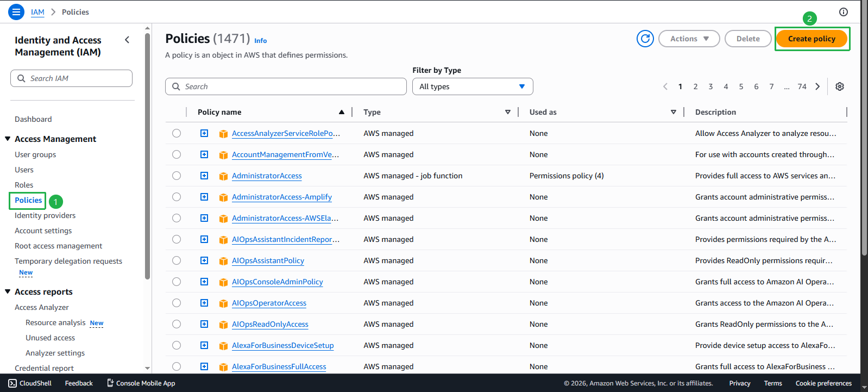
Task: Open Cookie preferences in footer
Action: point(823,383)
